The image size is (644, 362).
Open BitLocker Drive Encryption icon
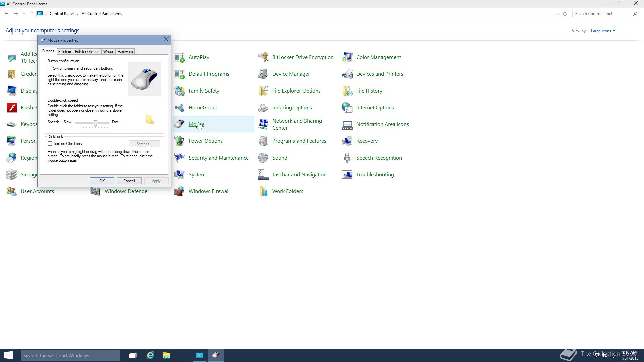click(263, 57)
